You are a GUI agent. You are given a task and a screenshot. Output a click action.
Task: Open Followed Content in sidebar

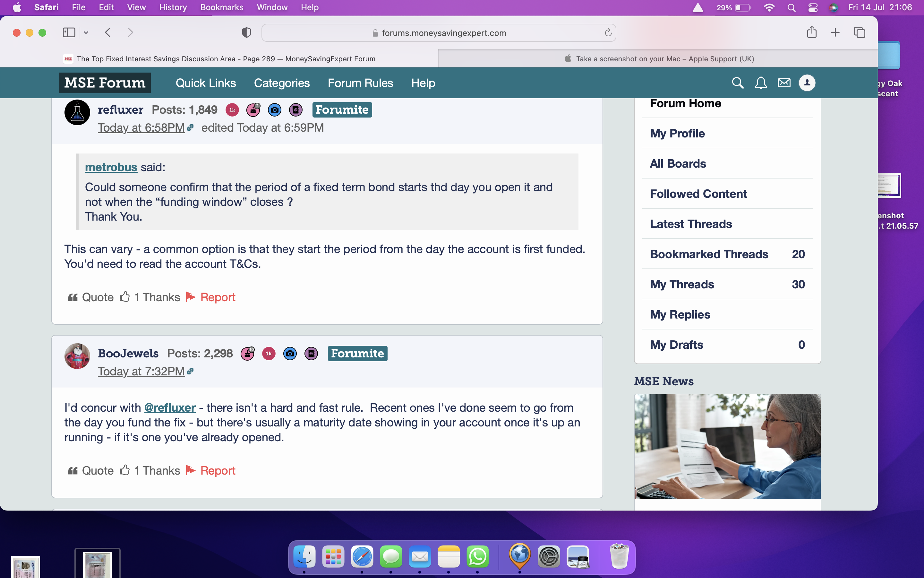pyautogui.click(x=698, y=194)
